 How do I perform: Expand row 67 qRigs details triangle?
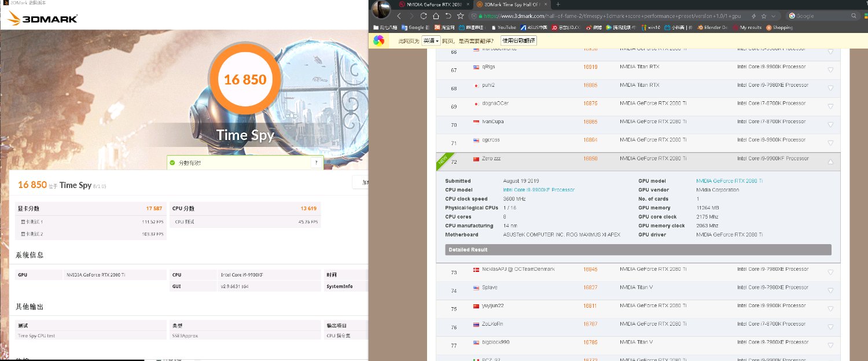click(830, 70)
